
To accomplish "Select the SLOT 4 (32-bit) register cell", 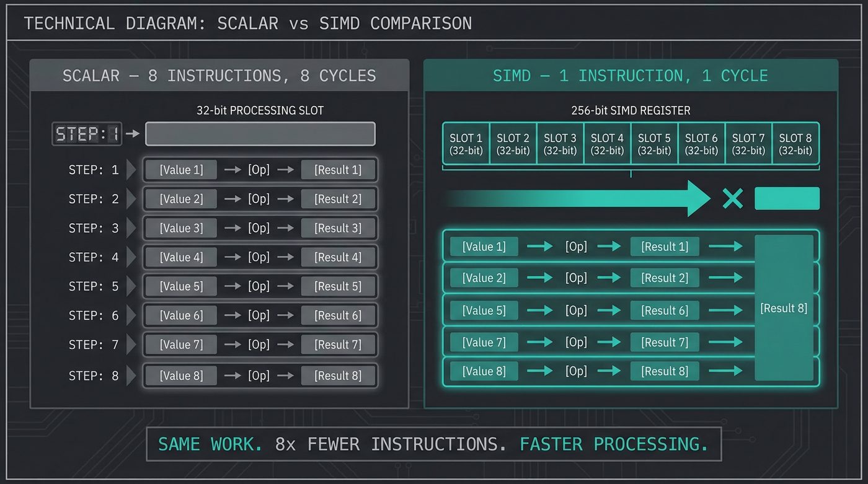I will pos(607,143).
